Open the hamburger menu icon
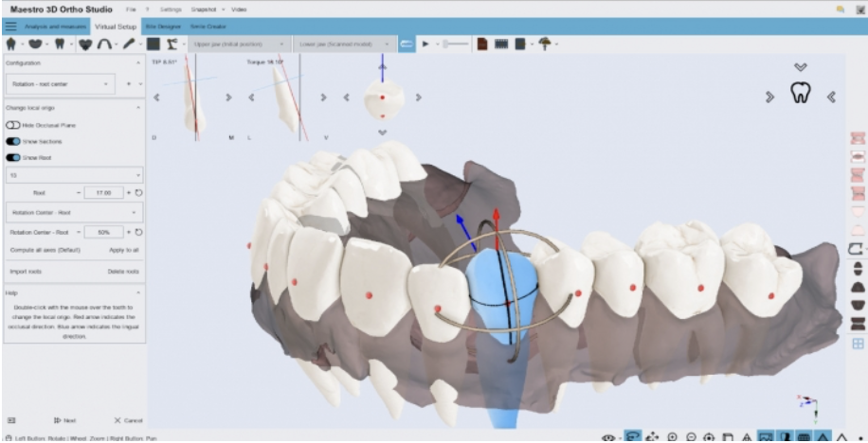The width and height of the screenshot is (868, 443). coord(10,27)
